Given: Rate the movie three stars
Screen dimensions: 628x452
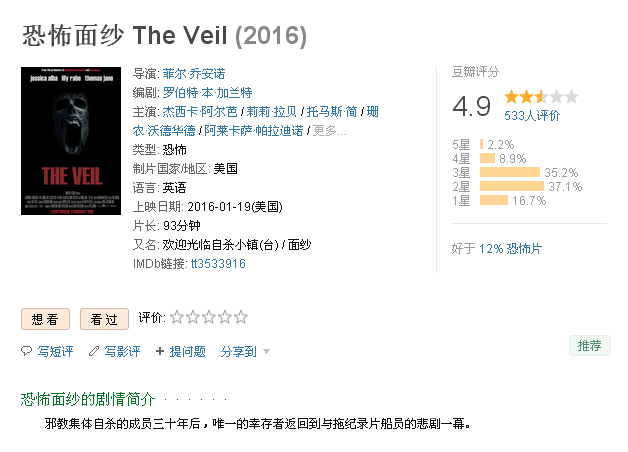Looking at the screenshot, I should coord(209,317).
